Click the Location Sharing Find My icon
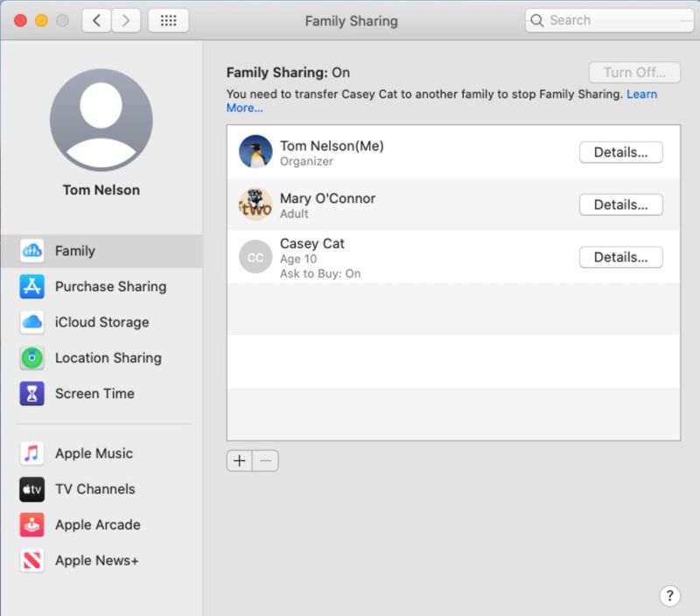700x616 pixels. click(31, 358)
